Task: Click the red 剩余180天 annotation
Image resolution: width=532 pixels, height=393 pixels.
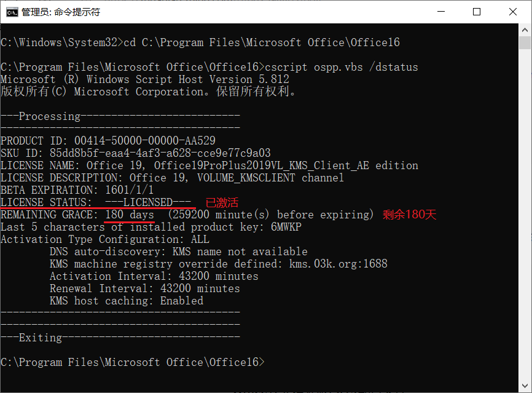Action: 410,214
